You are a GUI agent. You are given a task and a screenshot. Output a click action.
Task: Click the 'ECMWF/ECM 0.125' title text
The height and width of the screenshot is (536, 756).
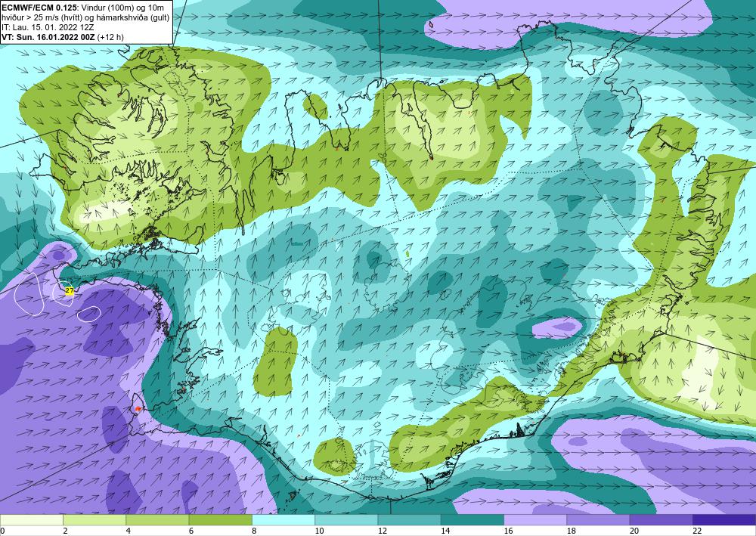click(39, 8)
